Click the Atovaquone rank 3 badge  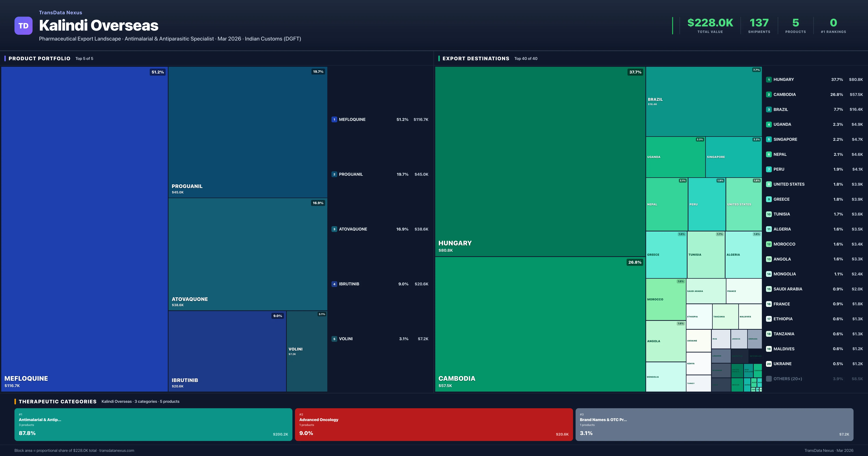334,229
